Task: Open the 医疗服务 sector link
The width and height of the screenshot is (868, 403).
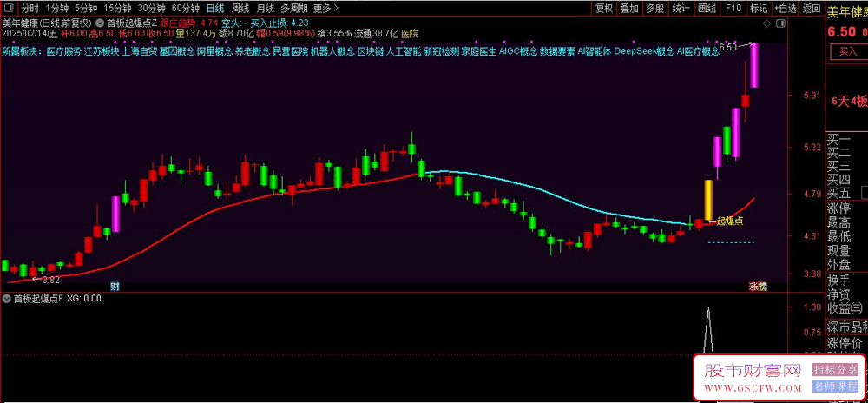Action: (x=63, y=52)
